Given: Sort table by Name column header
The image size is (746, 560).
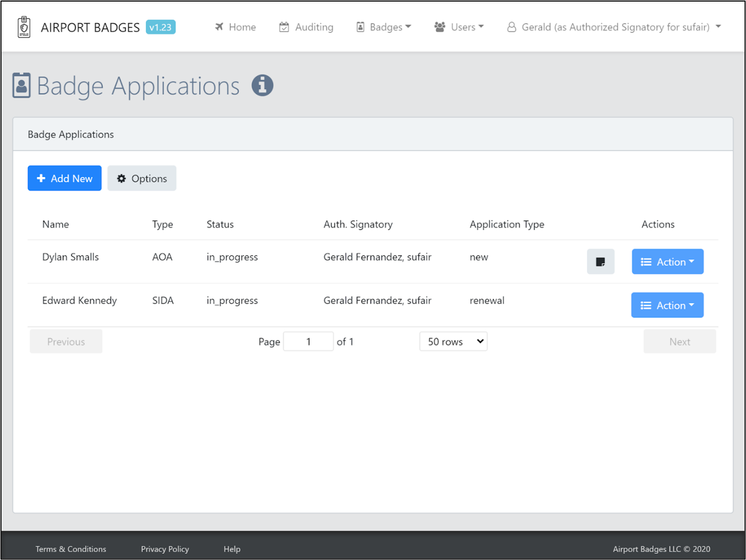Looking at the screenshot, I should (x=56, y=224).
